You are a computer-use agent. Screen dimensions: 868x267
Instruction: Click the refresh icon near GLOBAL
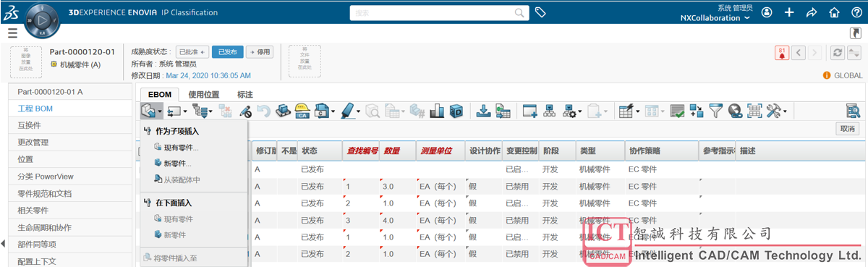tap(838, 53)
